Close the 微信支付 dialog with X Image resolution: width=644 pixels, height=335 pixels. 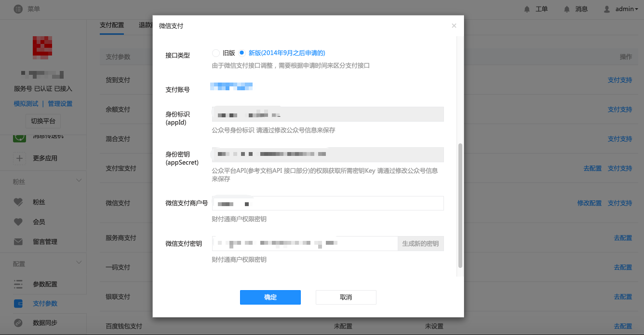point(454,26)
